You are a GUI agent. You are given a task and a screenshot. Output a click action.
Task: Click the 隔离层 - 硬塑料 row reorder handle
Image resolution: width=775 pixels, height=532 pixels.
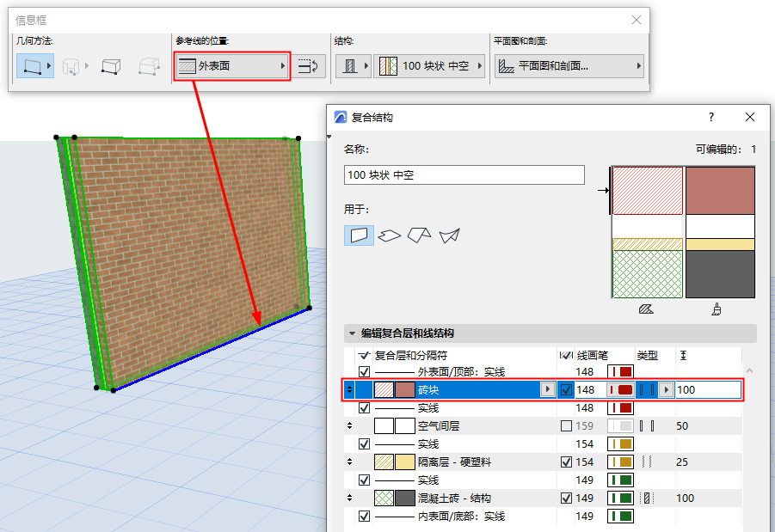point(349,462)
